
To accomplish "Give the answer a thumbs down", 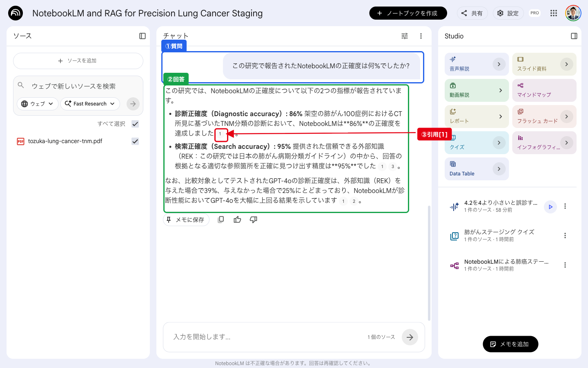I will coord(254,220).
